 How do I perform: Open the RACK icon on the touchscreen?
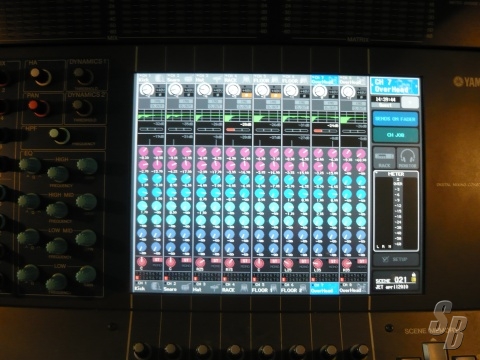(x=384, y=158)
